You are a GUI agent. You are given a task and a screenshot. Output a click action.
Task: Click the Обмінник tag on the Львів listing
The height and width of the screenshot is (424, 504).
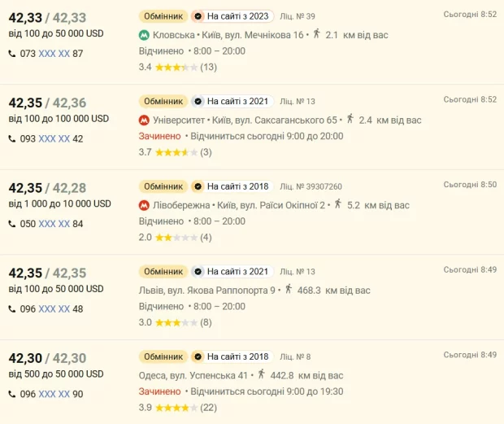[163, 271]
